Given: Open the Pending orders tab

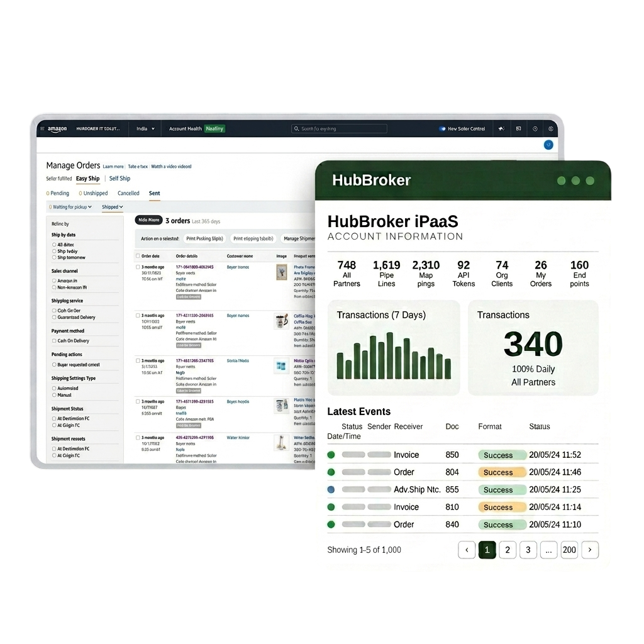Looking at the screenshot, I should point(57,193).
